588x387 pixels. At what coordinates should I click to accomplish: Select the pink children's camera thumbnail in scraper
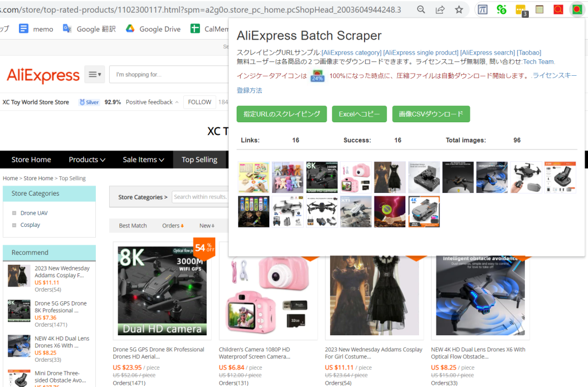click(x=355, y=177)
